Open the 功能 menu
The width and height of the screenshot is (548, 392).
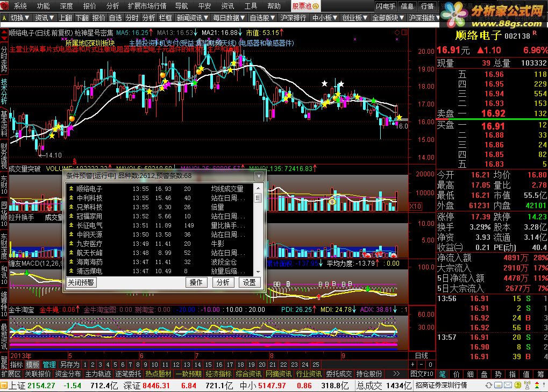tap(44, 6)
